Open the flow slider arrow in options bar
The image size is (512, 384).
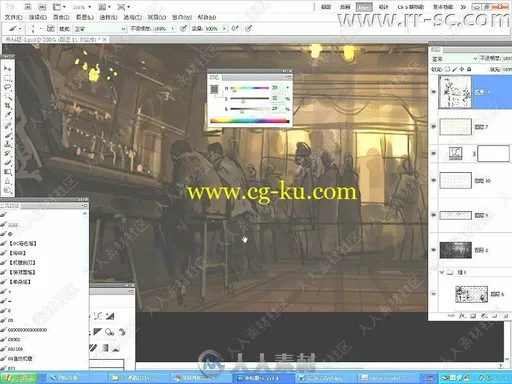[x=224, y=29]
